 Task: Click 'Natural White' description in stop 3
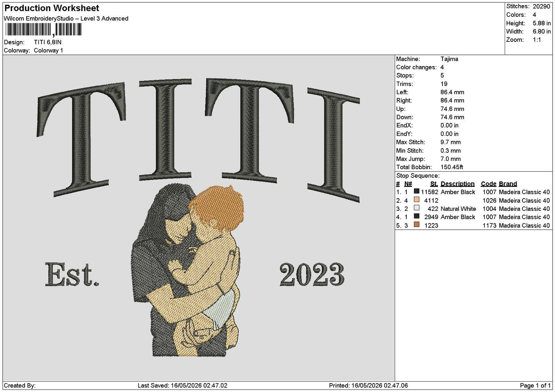point(458,209)
